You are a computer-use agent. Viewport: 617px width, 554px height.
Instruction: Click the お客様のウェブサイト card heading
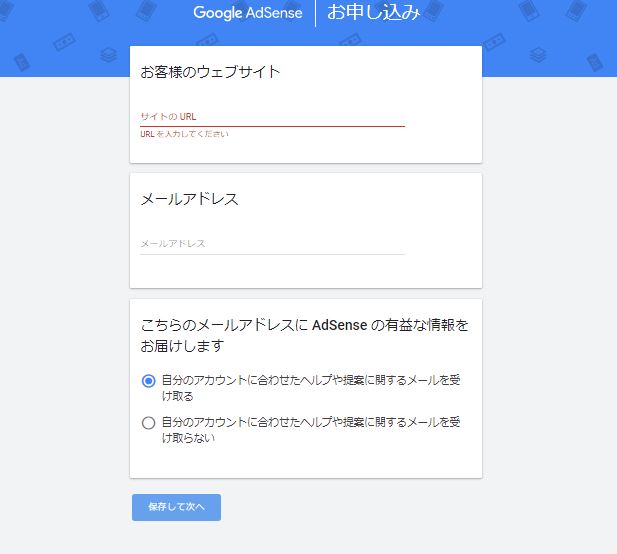[x=210, y=72]
